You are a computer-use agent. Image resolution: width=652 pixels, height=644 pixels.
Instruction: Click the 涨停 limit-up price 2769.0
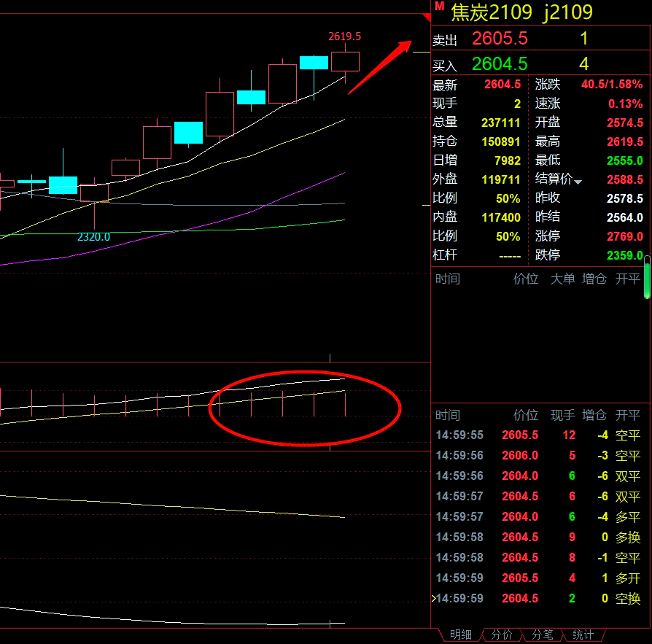pyautogui.click(x=625, y=237)
